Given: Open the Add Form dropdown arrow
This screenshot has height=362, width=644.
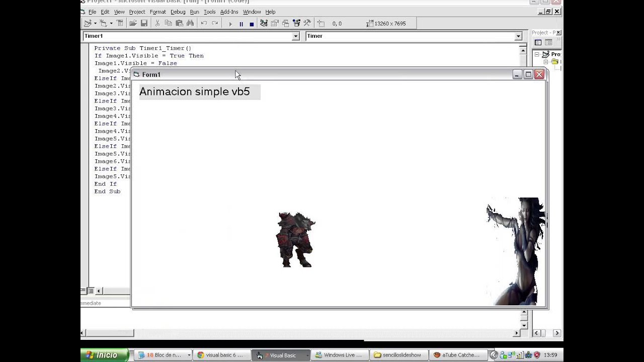Looking at the screenshot, I should pos(111,23).
